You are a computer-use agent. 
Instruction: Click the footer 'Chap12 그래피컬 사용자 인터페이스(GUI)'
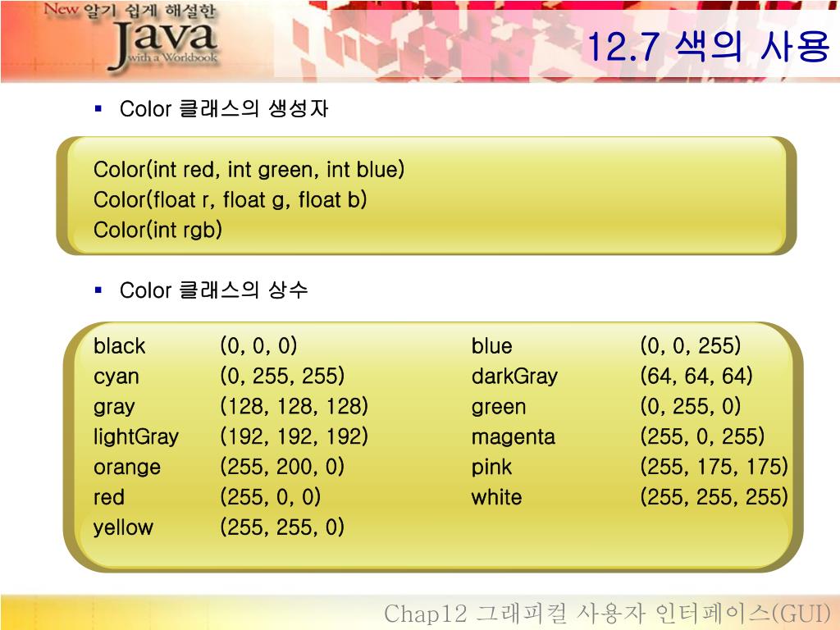[x=608, y=614]
